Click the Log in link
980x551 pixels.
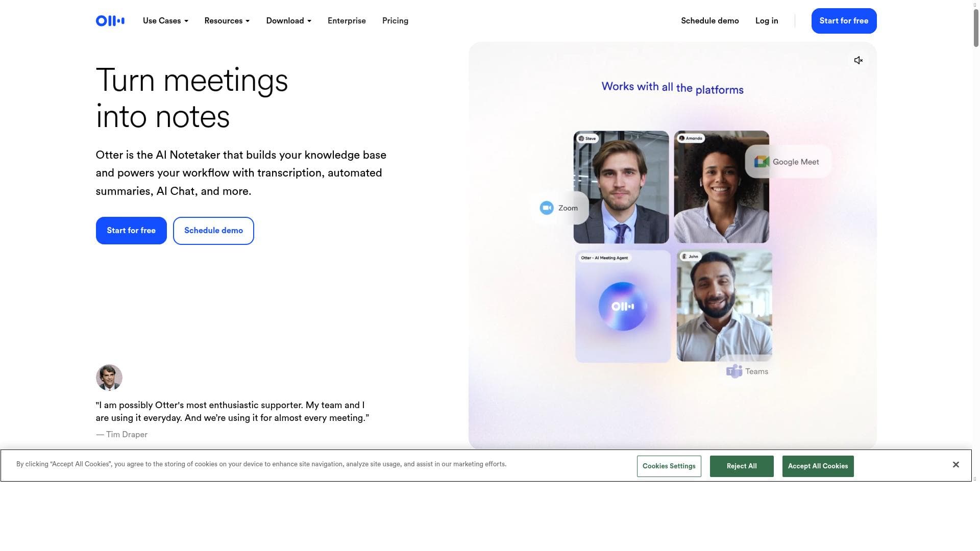pos(767,21)
